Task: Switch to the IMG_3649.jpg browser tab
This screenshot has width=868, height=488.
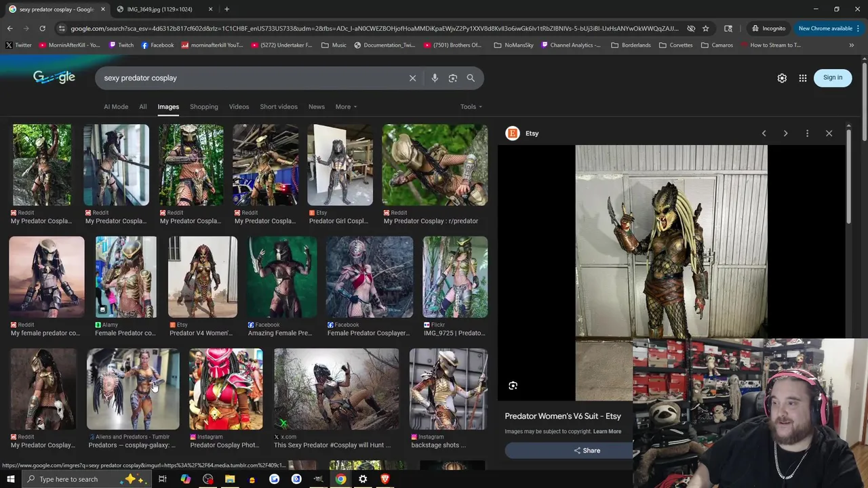Action: tap(165, 9)
